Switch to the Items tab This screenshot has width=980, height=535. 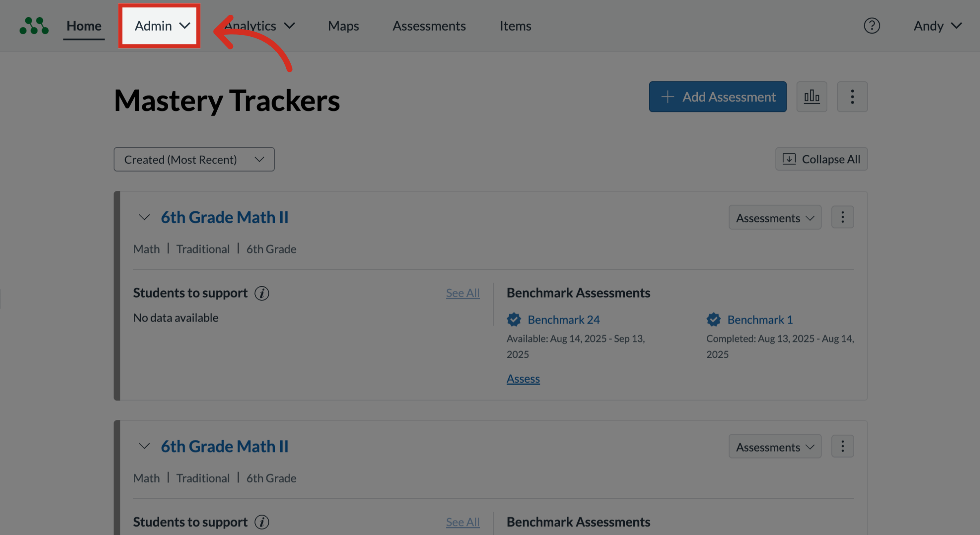click(x=515, y=26)
